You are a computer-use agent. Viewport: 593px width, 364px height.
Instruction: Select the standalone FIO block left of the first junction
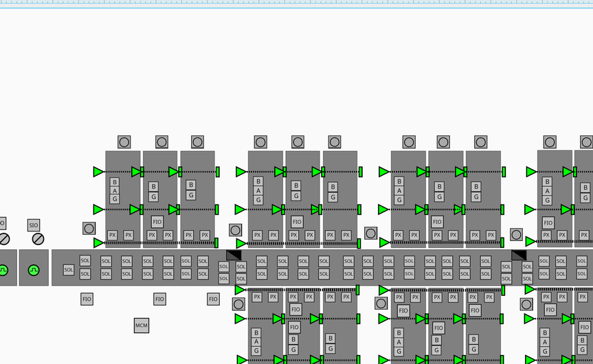coord(213,299)
